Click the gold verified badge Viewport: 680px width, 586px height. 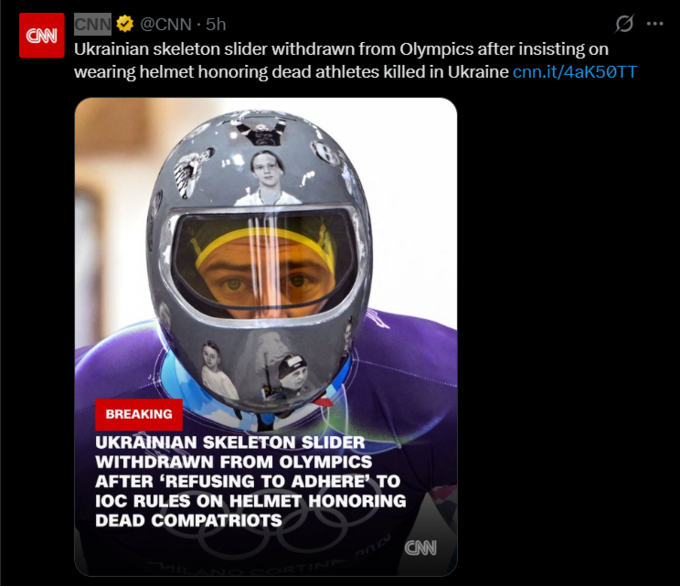click(x=126, y=23)
